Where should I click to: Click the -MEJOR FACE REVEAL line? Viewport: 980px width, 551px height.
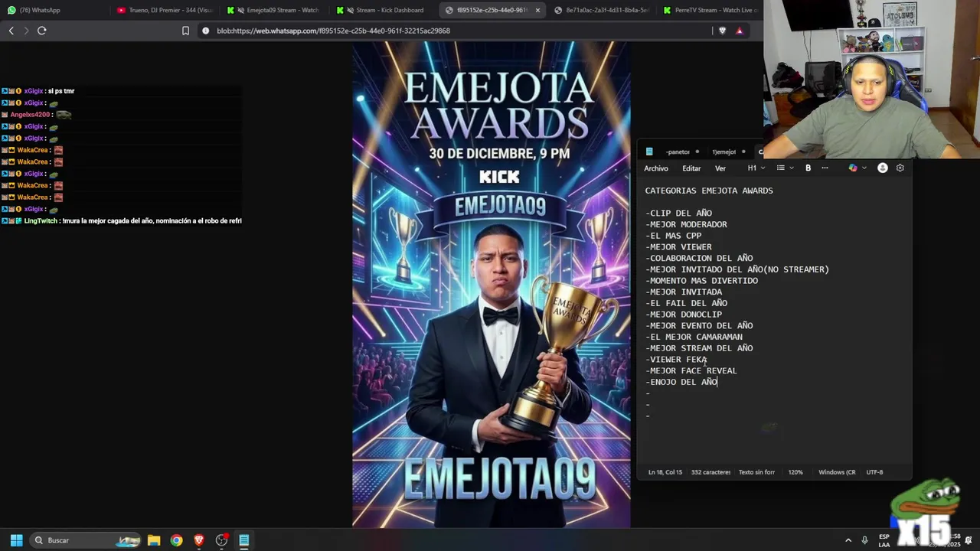[x=691, y=370]
